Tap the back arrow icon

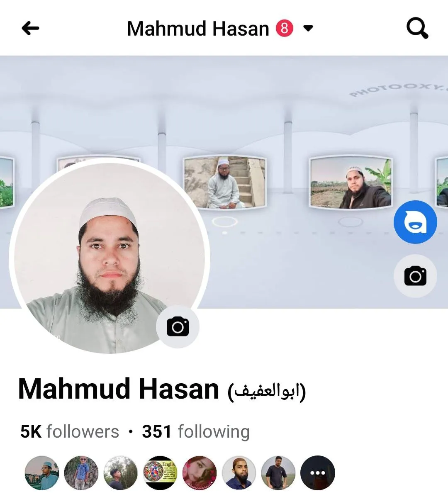30,29
